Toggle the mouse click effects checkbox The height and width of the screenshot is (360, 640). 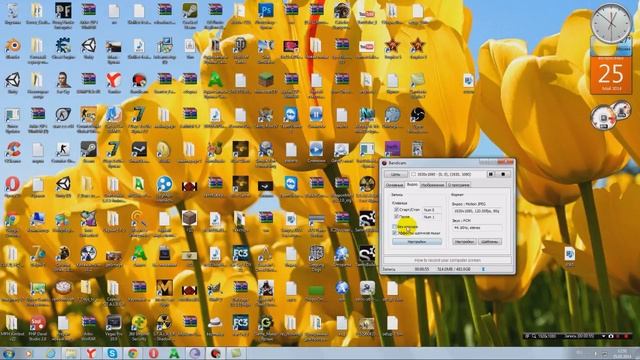(x=395, y=233)
